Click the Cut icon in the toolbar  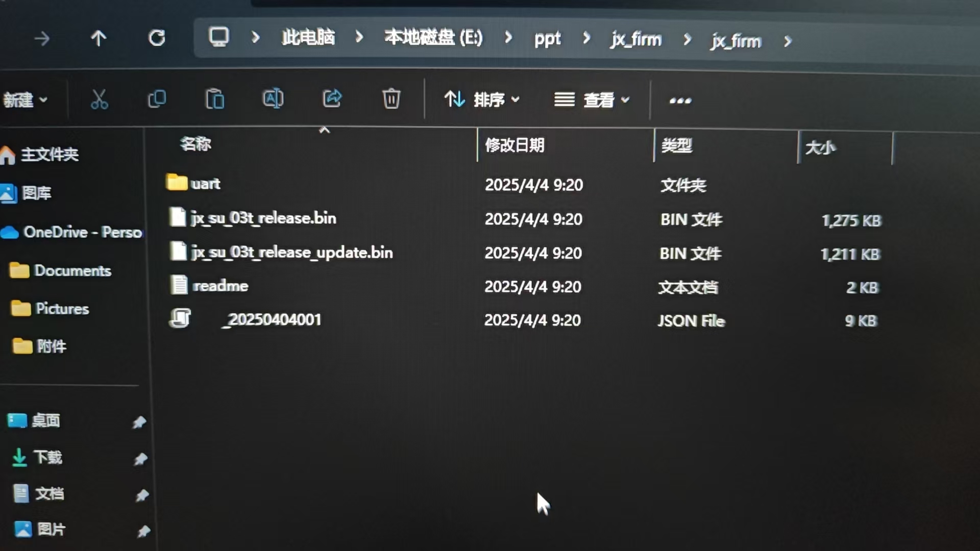point(100,99)
